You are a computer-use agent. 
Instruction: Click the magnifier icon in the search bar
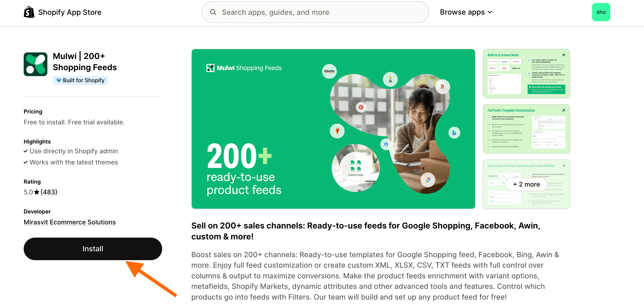[x=213, y=12]
